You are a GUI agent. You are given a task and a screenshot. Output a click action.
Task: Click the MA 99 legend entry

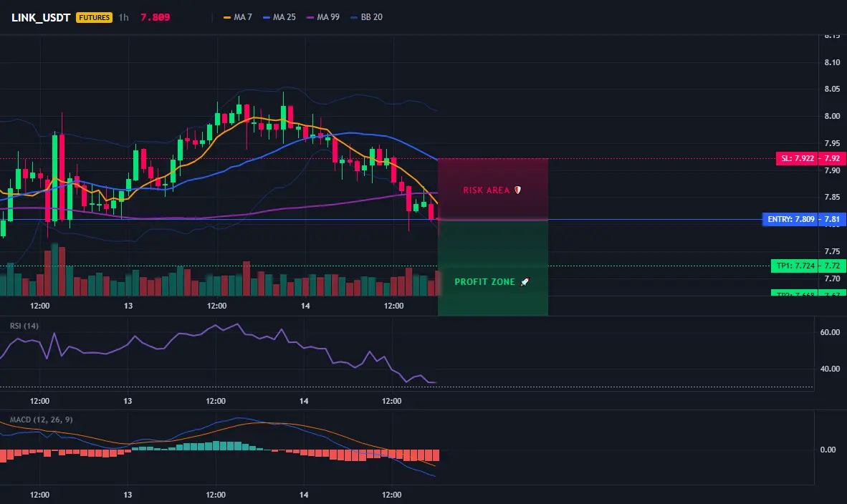[323, 17]
